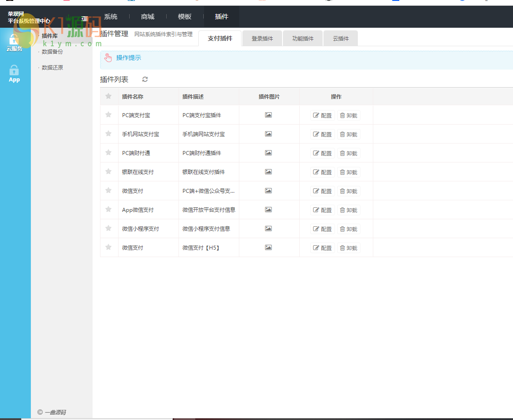
Task: Toggle the star in table header
Action: (108, 96)
